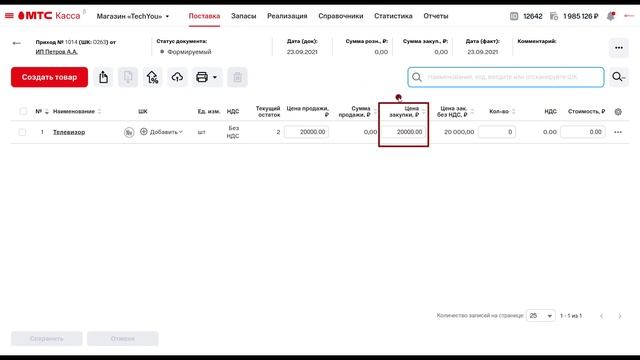This screenshot has height=360, width=640.
Task: Click the Цена продажи field with 20000.00
Action: (x=307, y=132)
